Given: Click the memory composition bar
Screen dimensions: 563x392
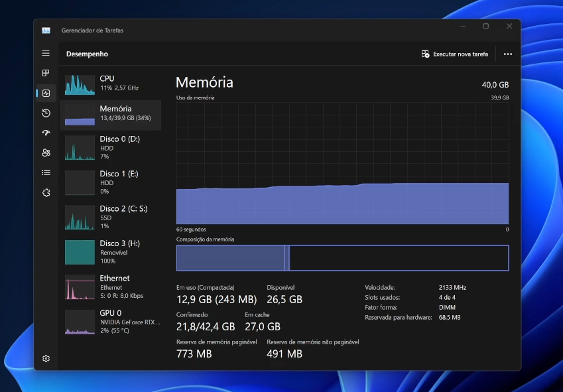Looking at the screenshot, I should (x=342, y=258).
